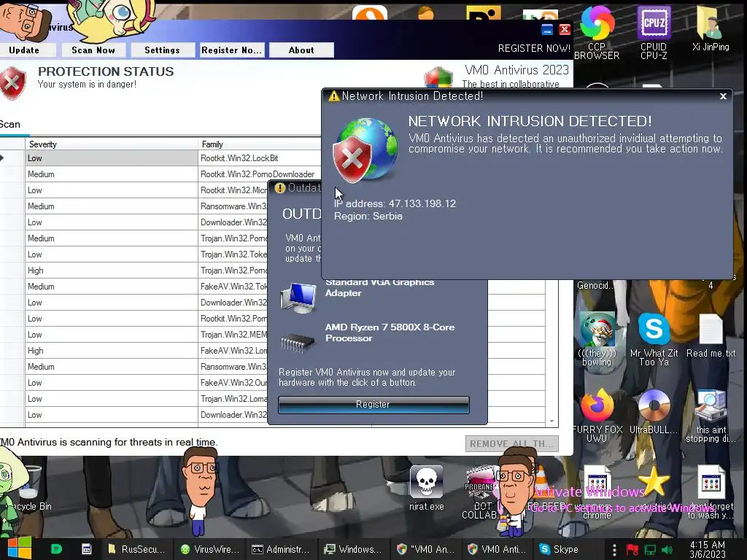The height and width of the screenshot is (560, 747).
Task: Select the Rootkit.Win32.LockBit row
Action: tap(160, 158)
